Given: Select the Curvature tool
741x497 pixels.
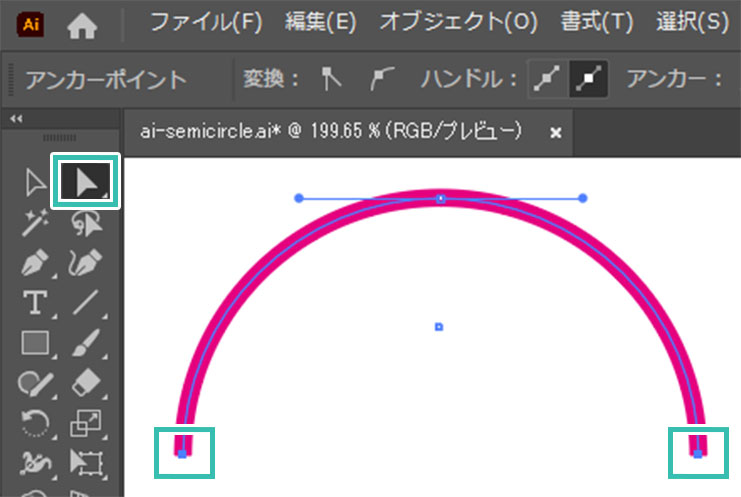Looking at the screenshot, I should (x=86, y=264).
